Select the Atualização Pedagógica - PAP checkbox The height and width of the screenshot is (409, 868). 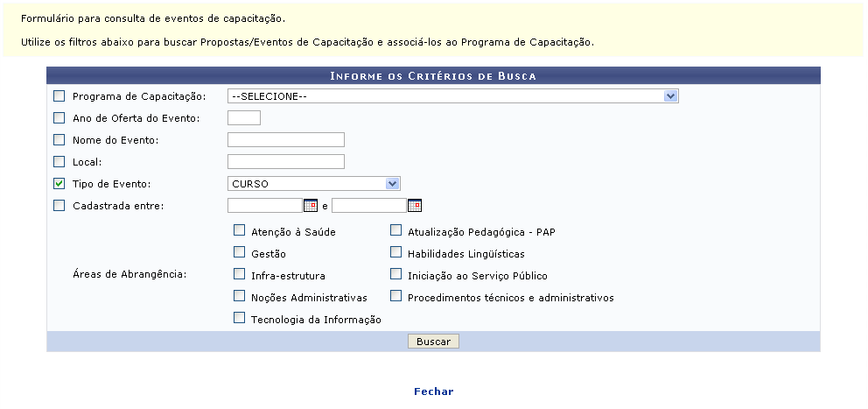(396, 231)
